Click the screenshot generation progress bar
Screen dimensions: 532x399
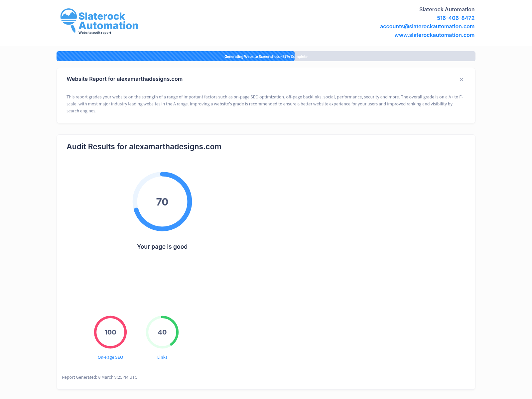tap(266, 56)
